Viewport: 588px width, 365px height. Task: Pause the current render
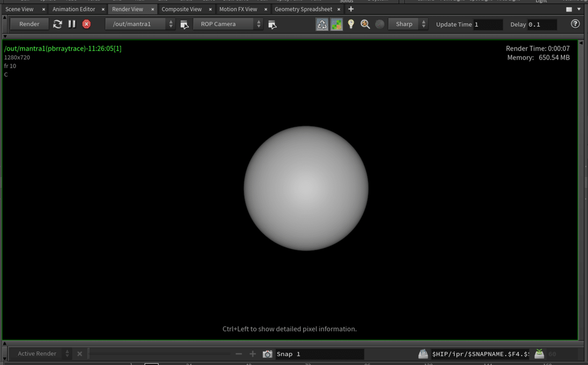(72, 24)
